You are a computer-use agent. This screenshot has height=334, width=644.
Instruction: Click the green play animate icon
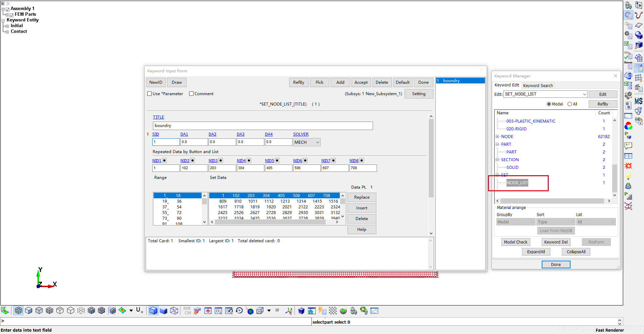(x=343, y=311)
